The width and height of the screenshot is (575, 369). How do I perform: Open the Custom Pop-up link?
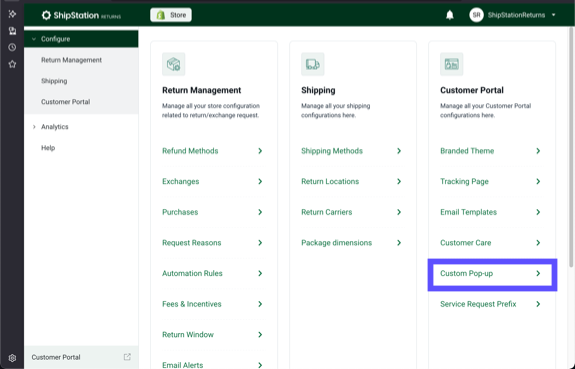tap(491, 274)
